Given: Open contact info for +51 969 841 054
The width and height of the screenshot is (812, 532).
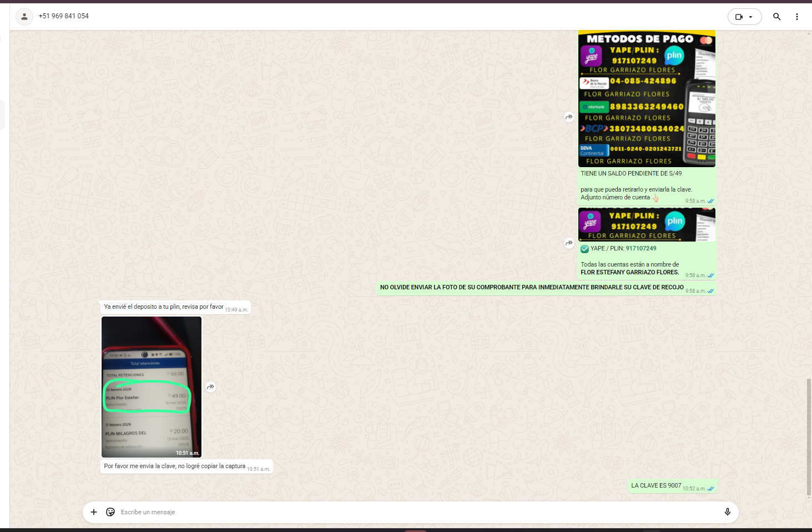Looking at the screenshot, I should click(x=64, y=16).
